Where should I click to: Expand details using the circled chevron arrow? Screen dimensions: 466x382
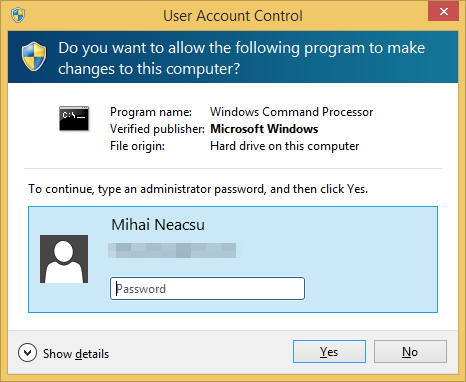click(x=27, y=353)
